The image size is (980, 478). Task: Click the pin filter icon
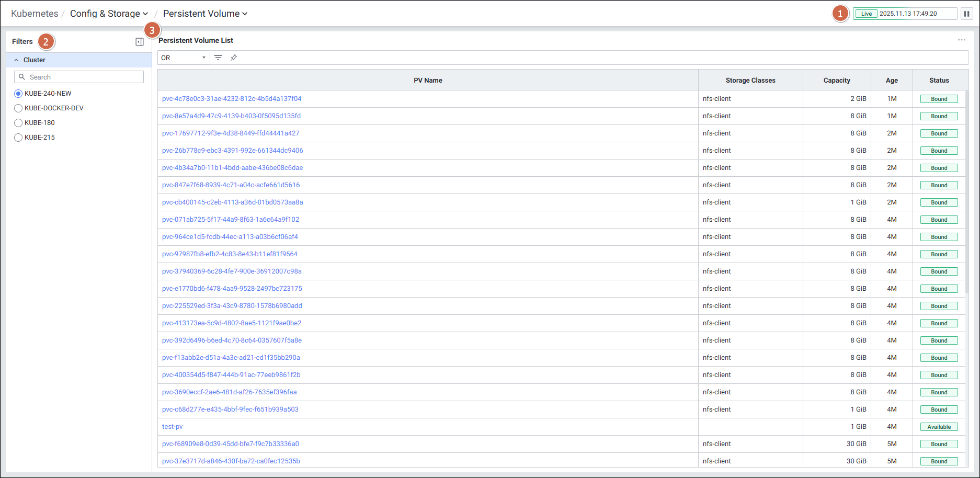pos(234,58)
